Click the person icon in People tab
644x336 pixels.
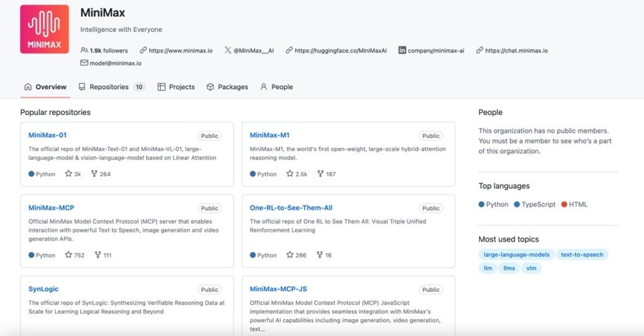pyautogui.click(x=264, y=87)
